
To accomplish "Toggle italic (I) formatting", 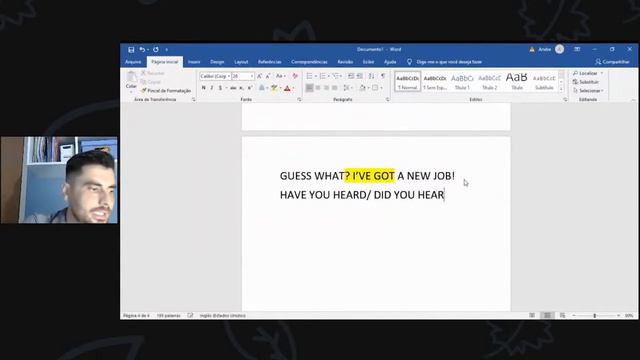I will [212, 88].
